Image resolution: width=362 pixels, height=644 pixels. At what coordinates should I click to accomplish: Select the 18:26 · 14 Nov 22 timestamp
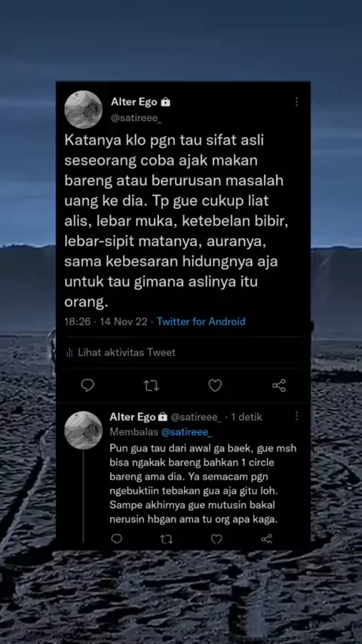click(106, 321)
